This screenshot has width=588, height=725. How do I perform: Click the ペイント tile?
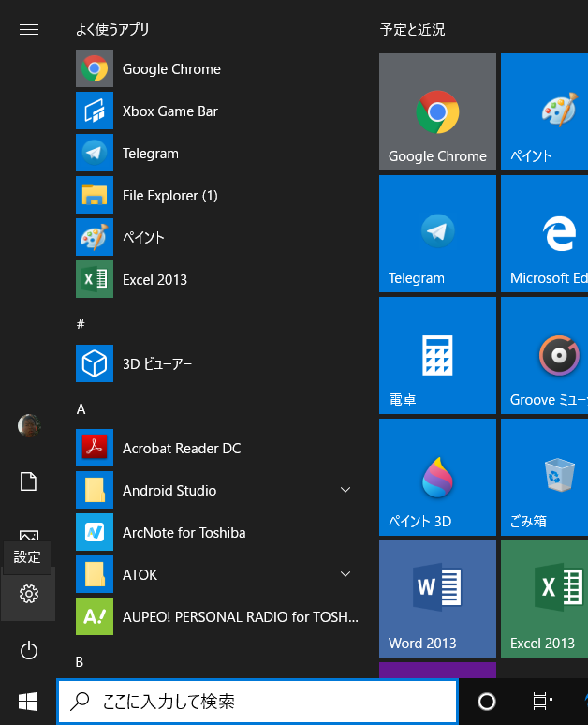[x=545, y=111]
